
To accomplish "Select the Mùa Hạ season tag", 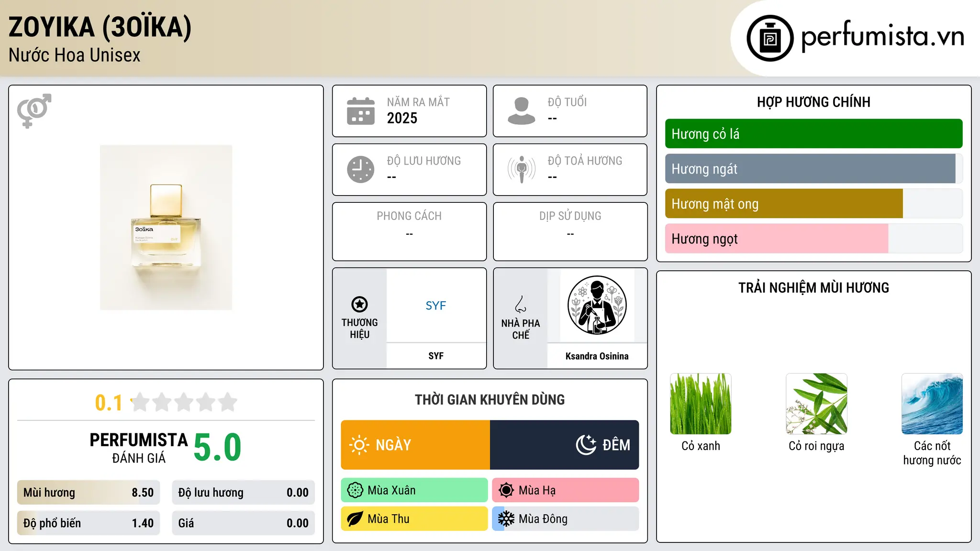I will coord(566,490).
